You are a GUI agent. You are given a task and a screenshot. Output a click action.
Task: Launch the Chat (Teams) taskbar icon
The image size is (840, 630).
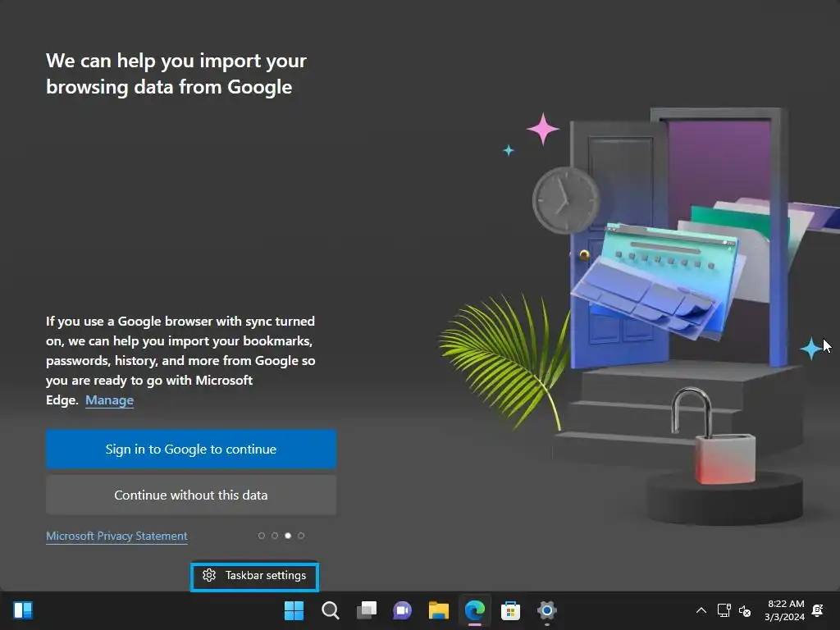402,610
